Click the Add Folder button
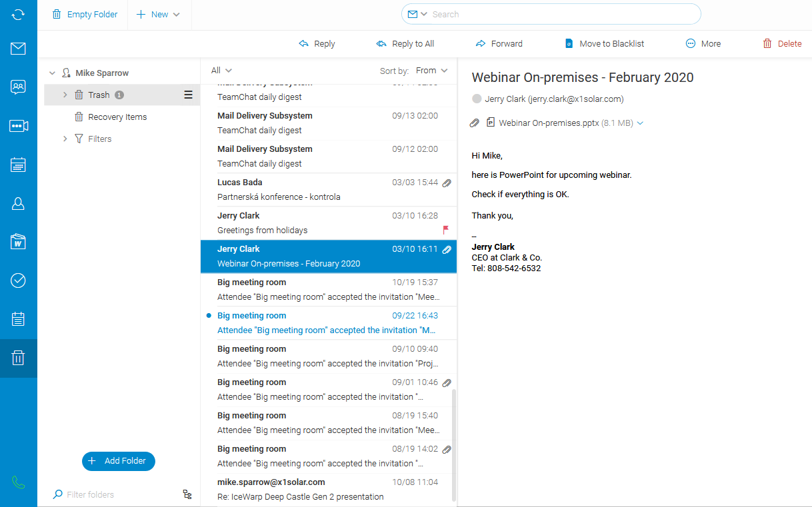The image size is (812, 507). [119, 461]
